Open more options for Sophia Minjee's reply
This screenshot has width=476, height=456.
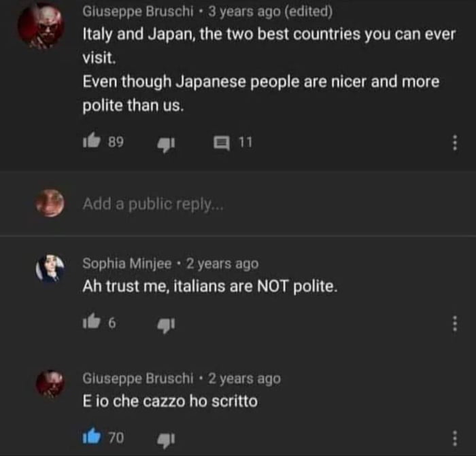tap(454, 323)
